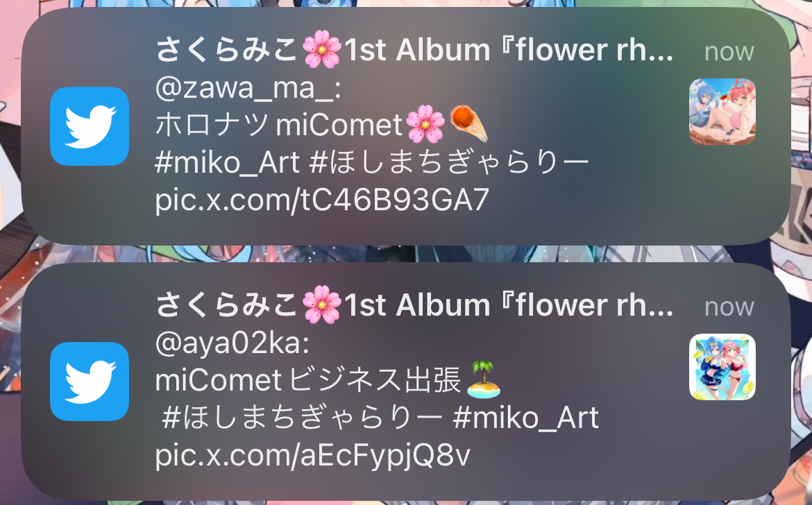This screenshot has width=812, height=505.
Task: Click the cherry blossom emoji in the bottom notification title
Action: [x=321, y=305]
